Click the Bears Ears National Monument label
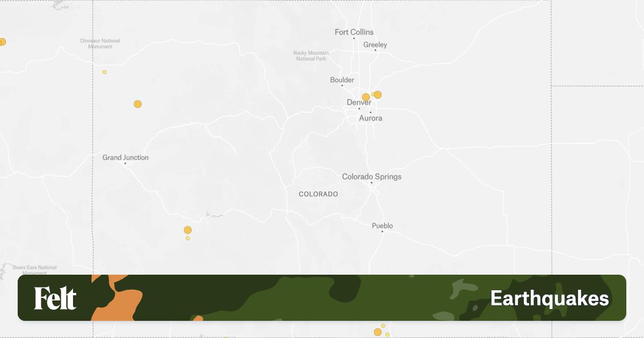The image size is (644, 338). [34, 270]
